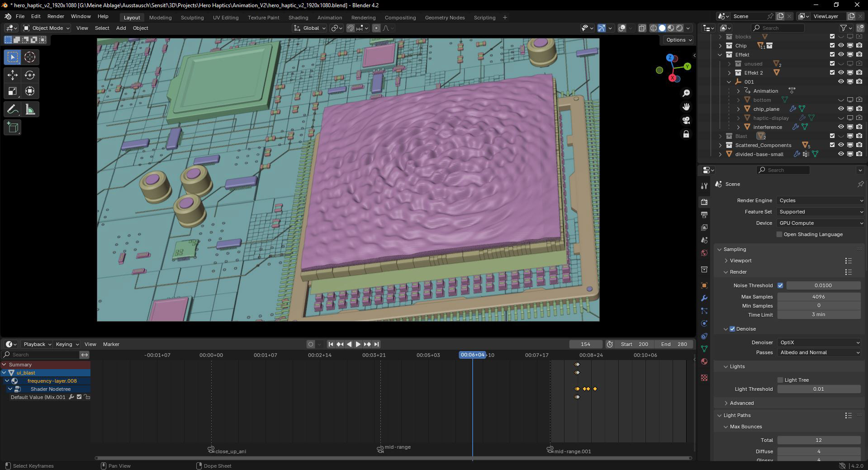Expand the Advanced sampling section

(x=741, y=403)
